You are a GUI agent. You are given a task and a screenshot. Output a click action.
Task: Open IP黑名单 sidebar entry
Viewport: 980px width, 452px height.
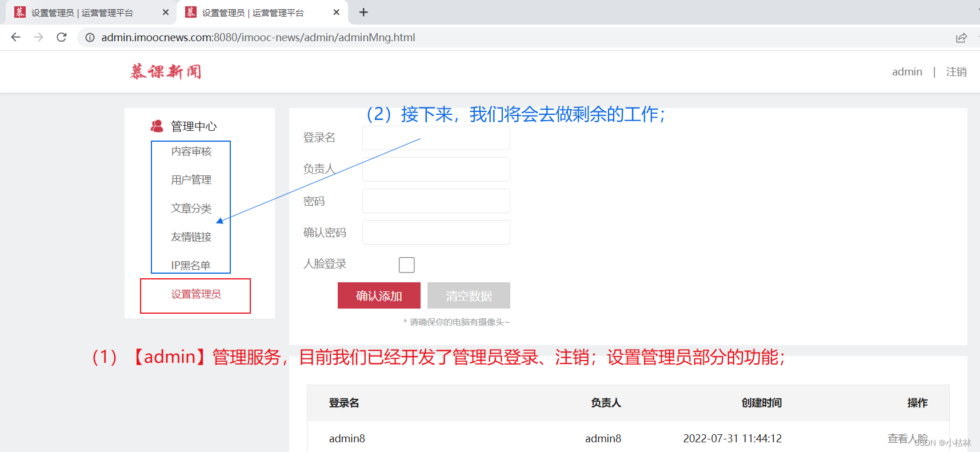click(191, 266)
